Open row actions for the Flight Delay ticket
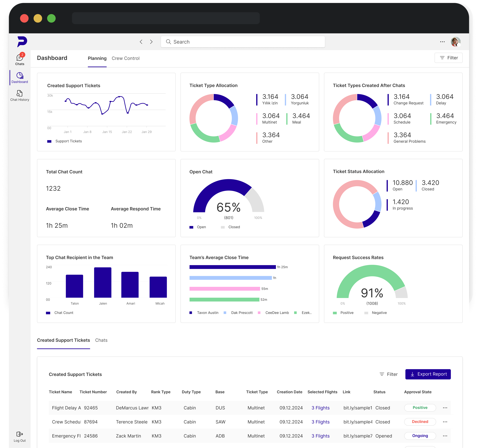 pos(445,408)
